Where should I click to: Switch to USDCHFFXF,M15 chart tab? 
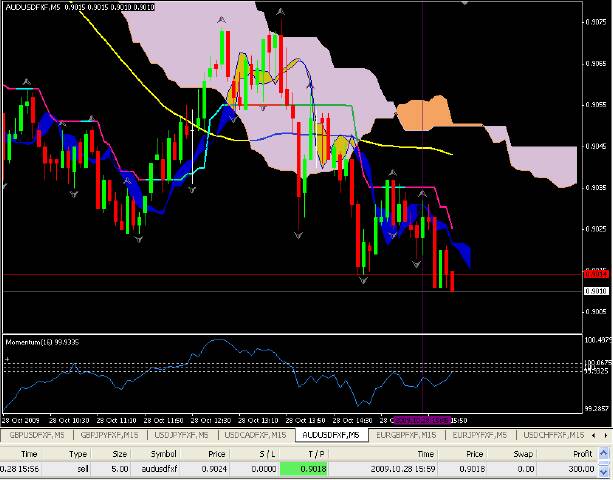click(553, 435)
